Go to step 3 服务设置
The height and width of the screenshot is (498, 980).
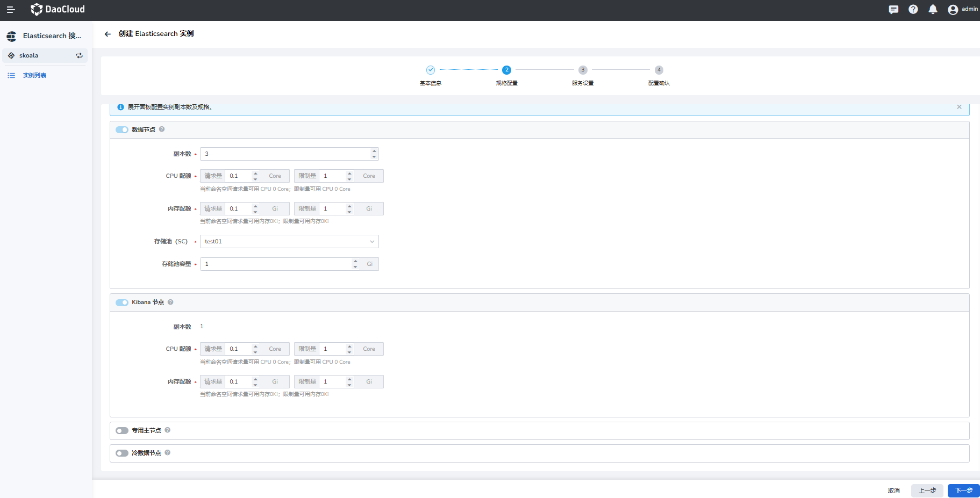pyautogui.click(x=583, y=70)
